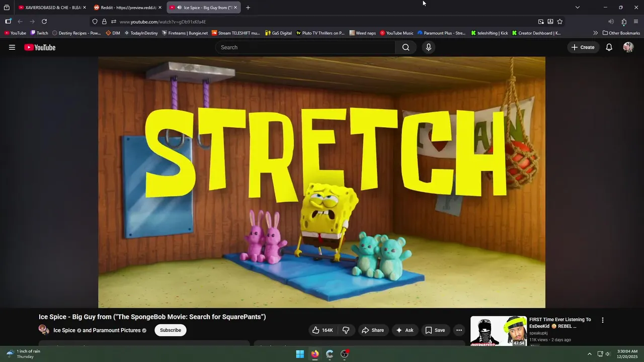
Task: Click the site security lock icon
Action: coord(104,22)
